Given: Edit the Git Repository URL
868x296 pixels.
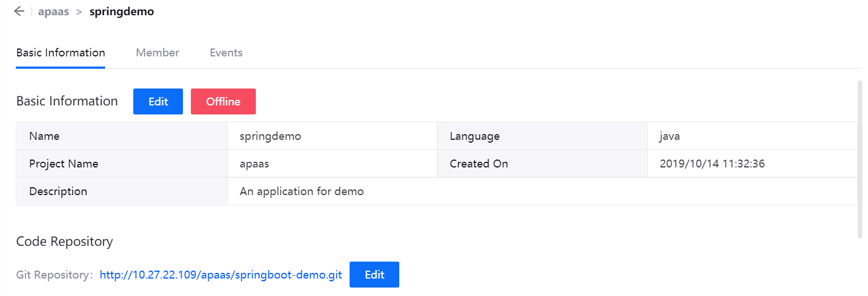Looking at the screenshot, I should point(374,275).
